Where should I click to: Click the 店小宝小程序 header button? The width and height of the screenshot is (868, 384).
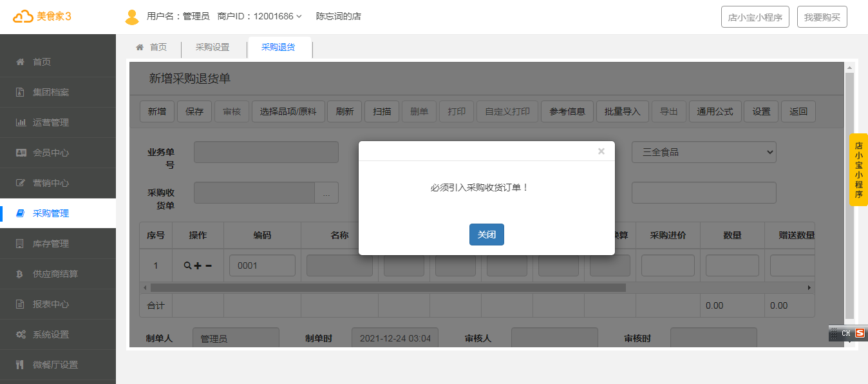[x=755, y=17]
